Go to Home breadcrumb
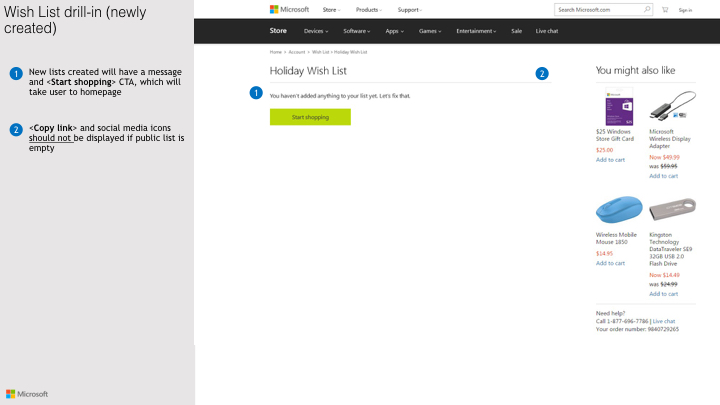The image size is (720, 405). 276,52
